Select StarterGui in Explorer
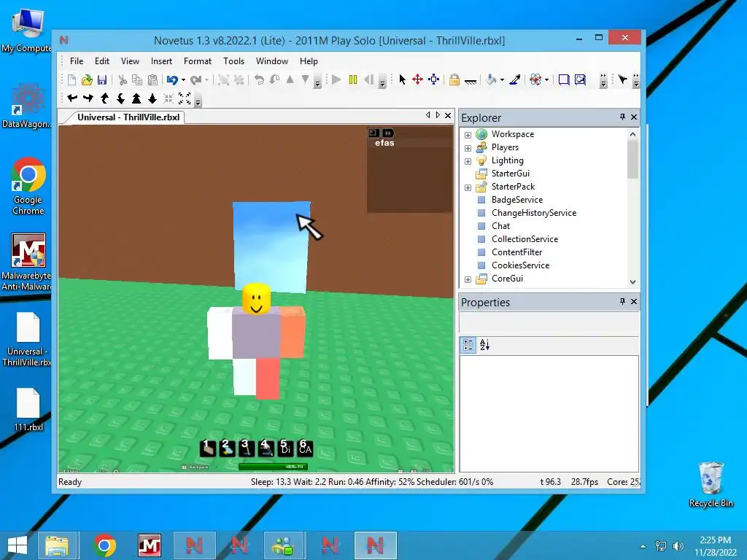Viewport: 747px width, 560px height. (510, 174)
